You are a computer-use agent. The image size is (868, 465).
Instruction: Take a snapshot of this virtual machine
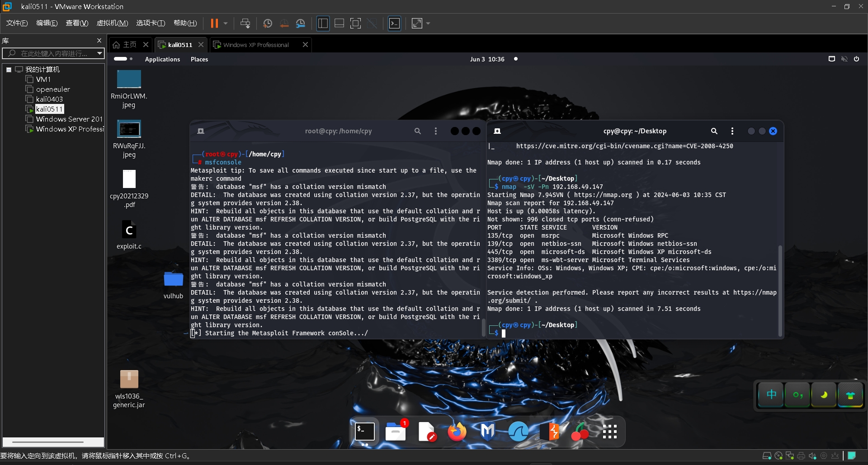tap(268, 23)
